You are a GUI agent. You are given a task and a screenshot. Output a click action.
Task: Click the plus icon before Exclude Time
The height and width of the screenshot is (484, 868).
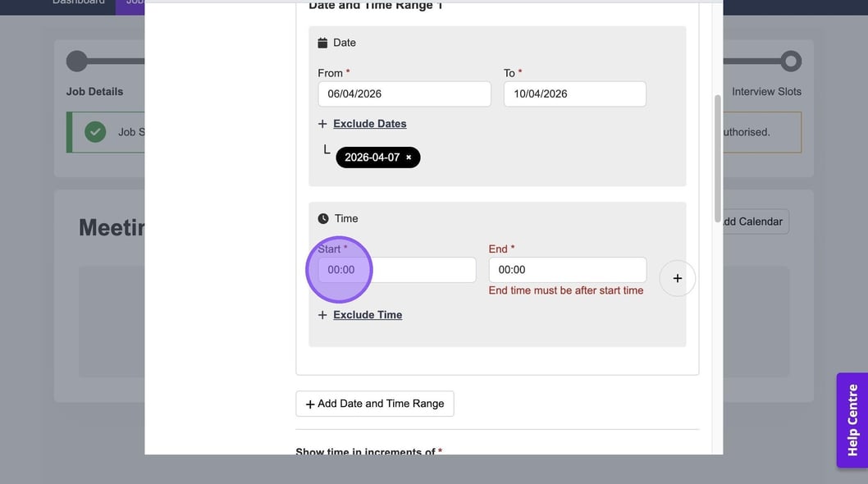coord(322,315)
